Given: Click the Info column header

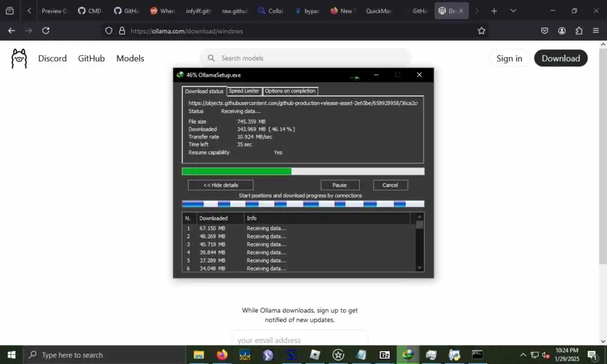Looking at the screenshot, I should 327,218.
